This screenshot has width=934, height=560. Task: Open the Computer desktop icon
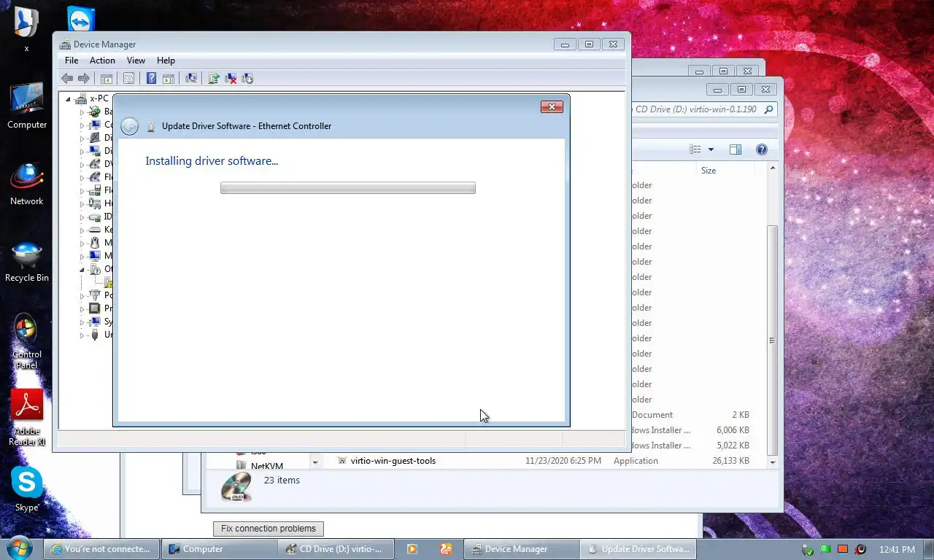[27, 106]
